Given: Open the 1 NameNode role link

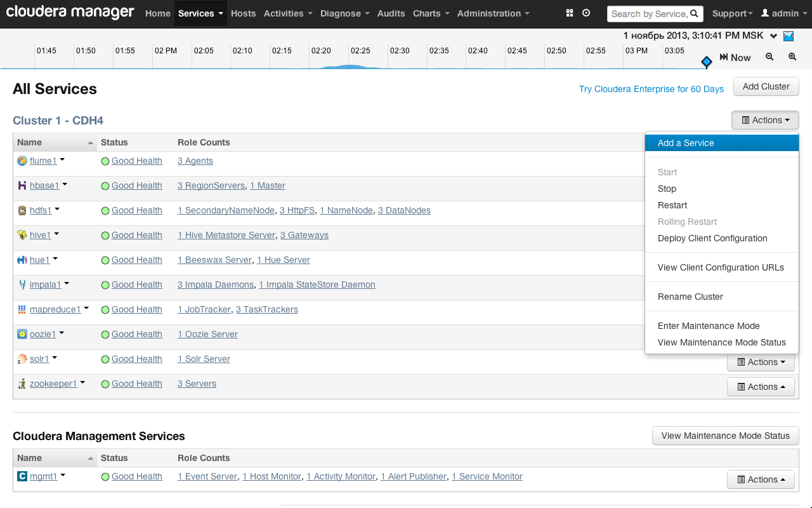Looking at the screenshot, I should click(346, 210).
